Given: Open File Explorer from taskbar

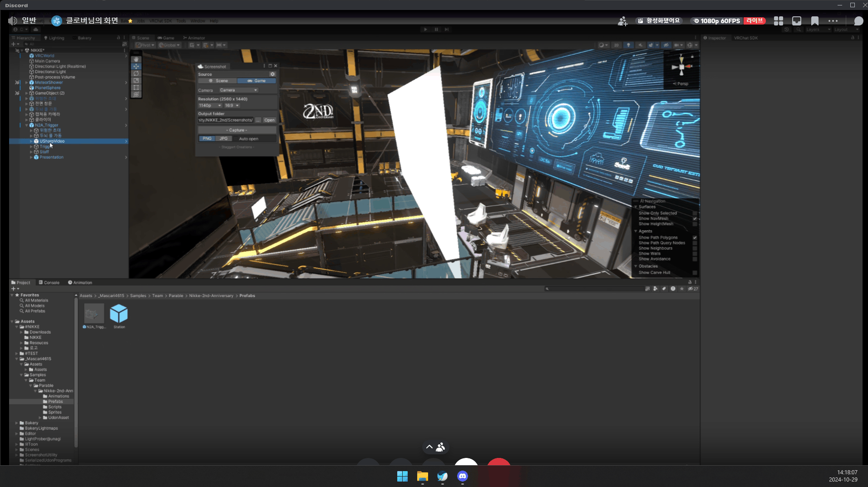Looking at the screenshot, I should (x=423, y=476).
